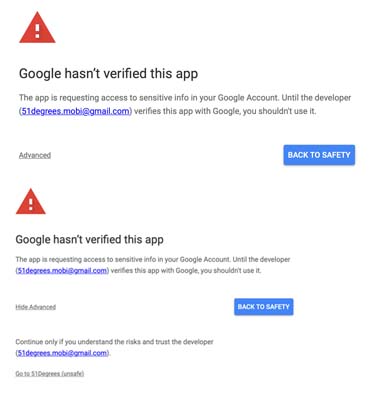Click the top red warning triangle icon
The height and width of the screenshot is (400, 372).
(x=37, y=28)
